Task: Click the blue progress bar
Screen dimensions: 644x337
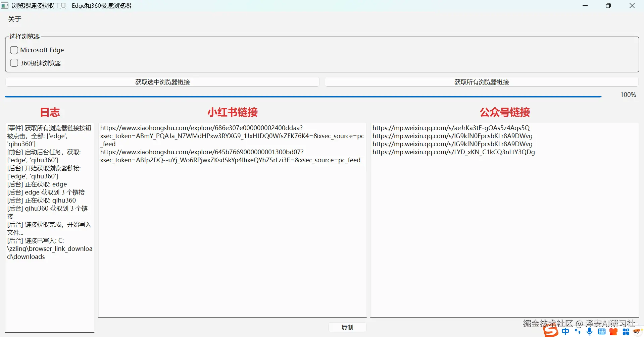Action: (x=303, y=97)
